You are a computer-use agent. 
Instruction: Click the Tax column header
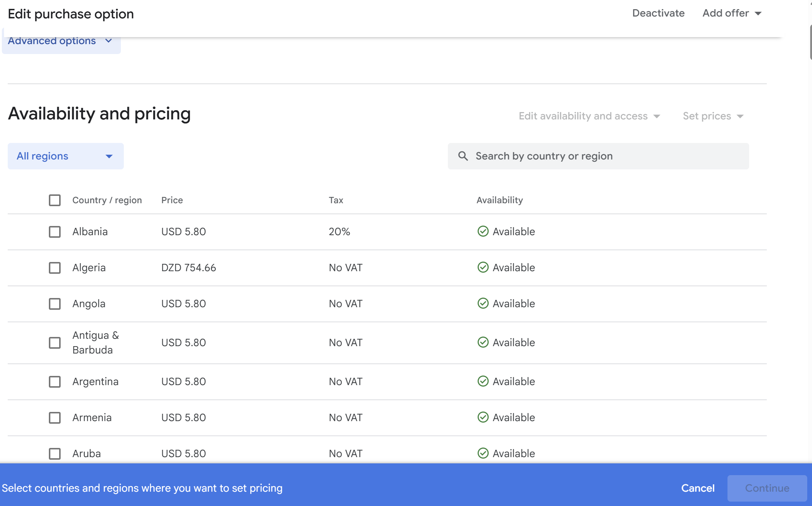coord(336,200)
